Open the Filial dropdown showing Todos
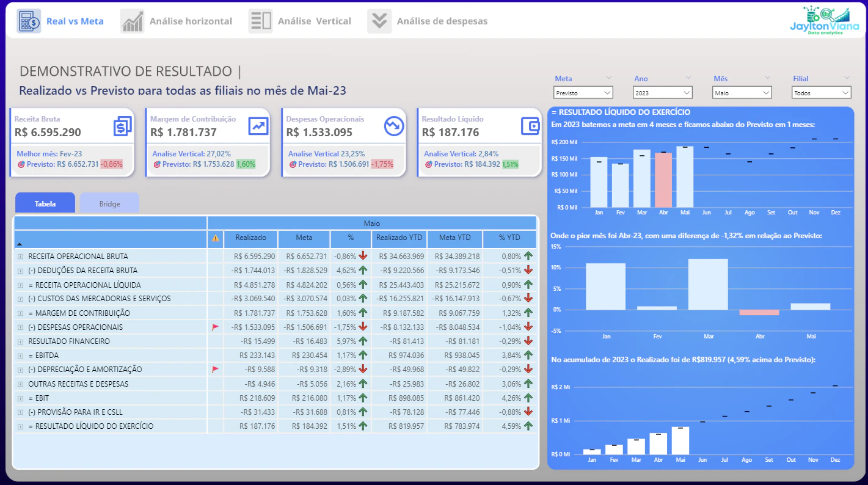The width and height of the screenshot is (868, 485). tap(822, 93)
